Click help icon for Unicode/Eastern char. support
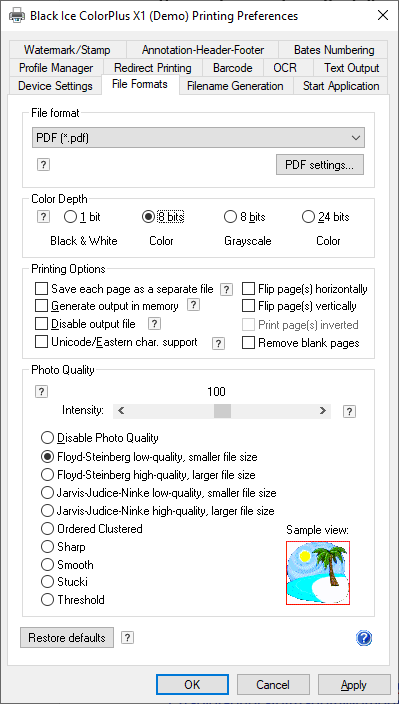 tap(218, 343)
